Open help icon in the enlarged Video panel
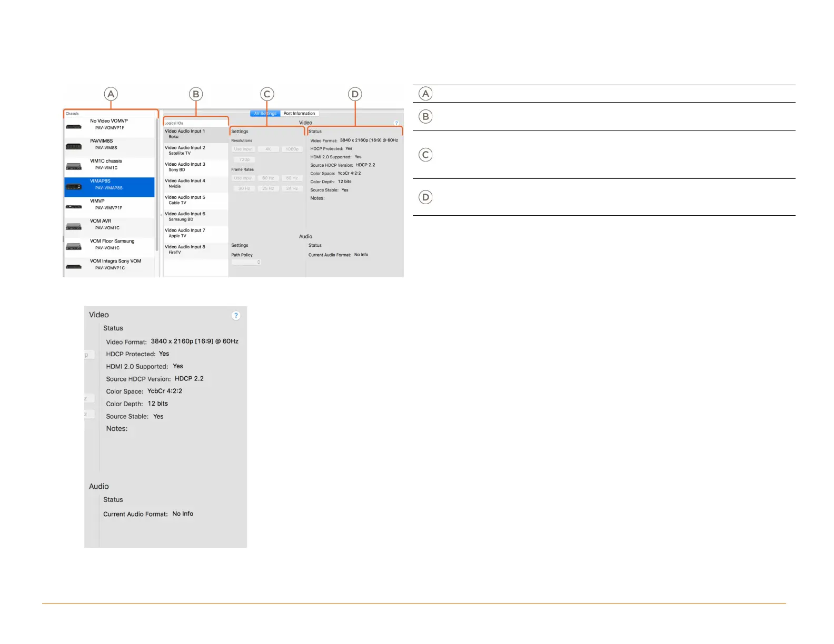Viewport: 834px width, 644px height. click(236, 315)
